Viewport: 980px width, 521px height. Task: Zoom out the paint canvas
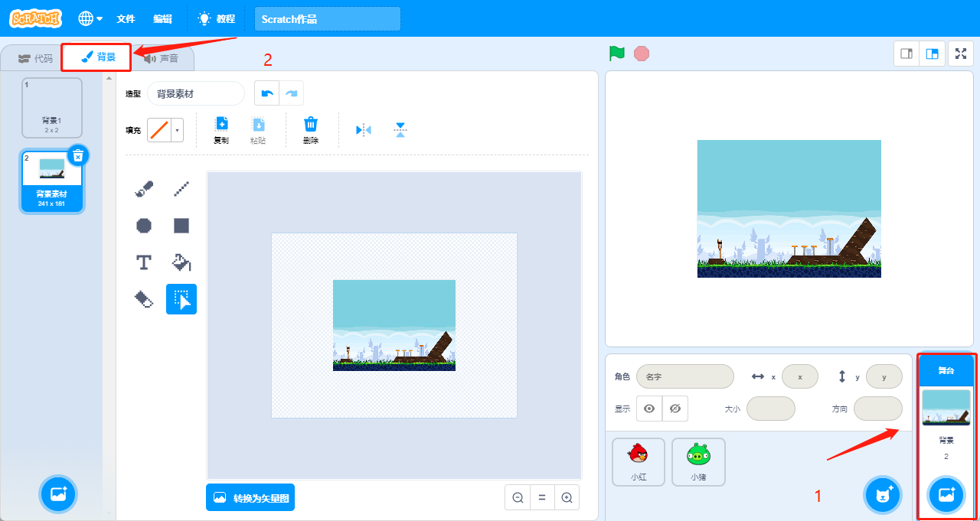tap(518, 497)
